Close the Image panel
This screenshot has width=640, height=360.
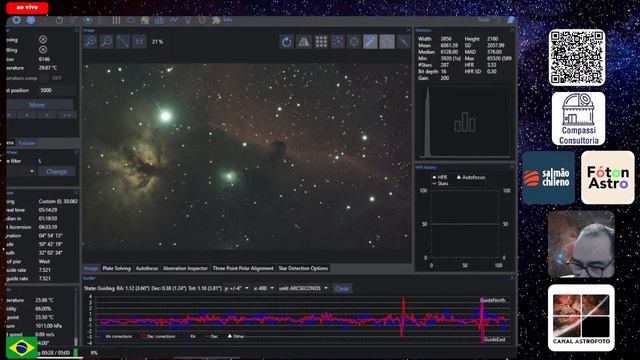click(409, 30)
